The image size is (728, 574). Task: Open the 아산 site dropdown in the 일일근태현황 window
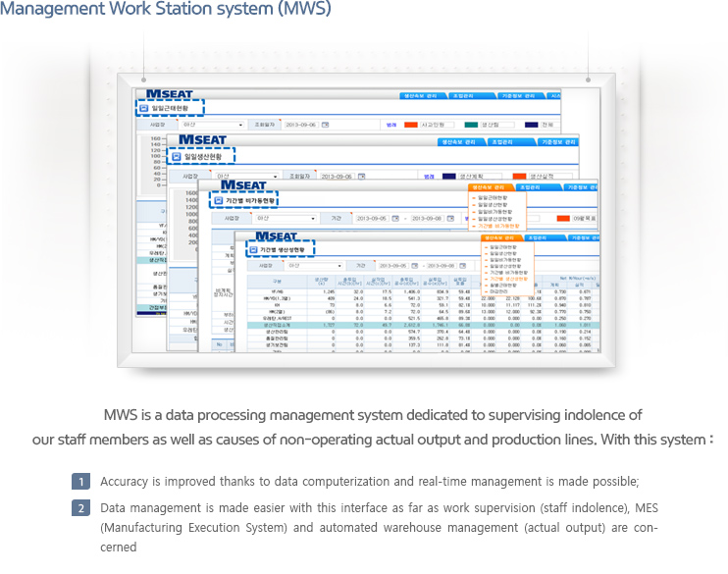pos(213,125)
